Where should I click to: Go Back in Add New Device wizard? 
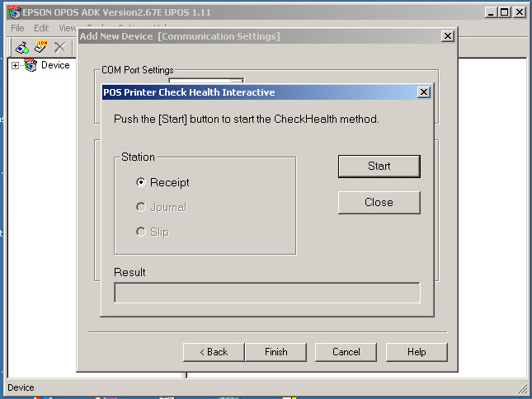pyautogui.click(x=214, y=352)
